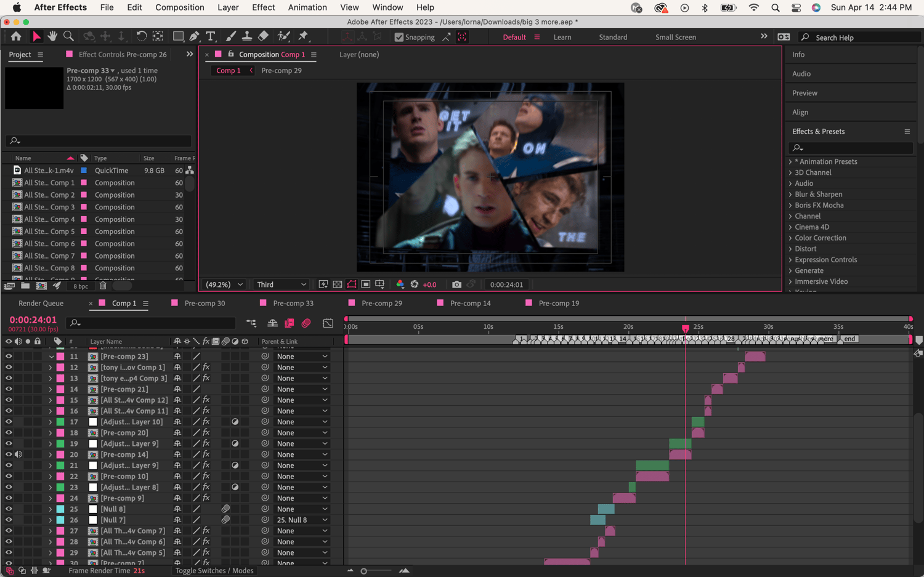
Task: Toggle mask and shape path visibility icon
Action: pos(352,284)
